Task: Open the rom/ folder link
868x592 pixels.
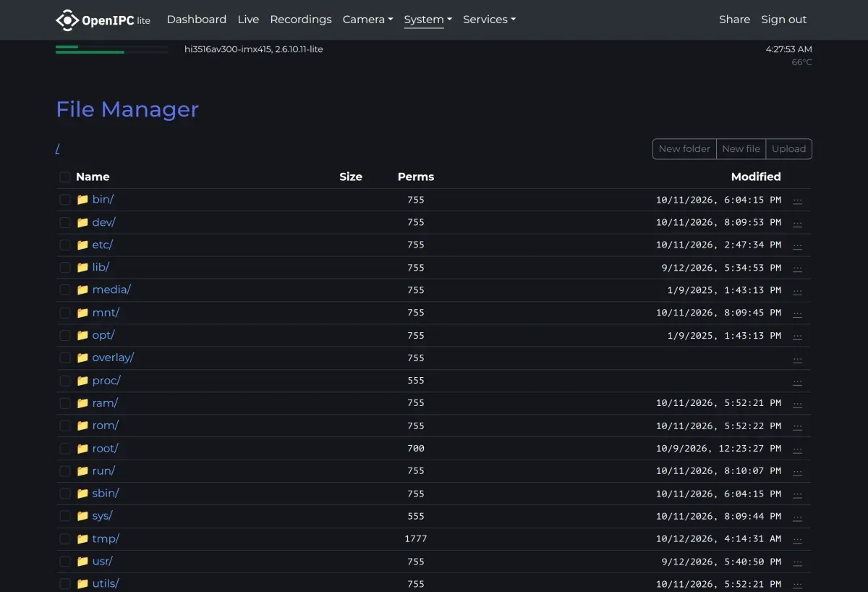Action: [x=106, y=426]
